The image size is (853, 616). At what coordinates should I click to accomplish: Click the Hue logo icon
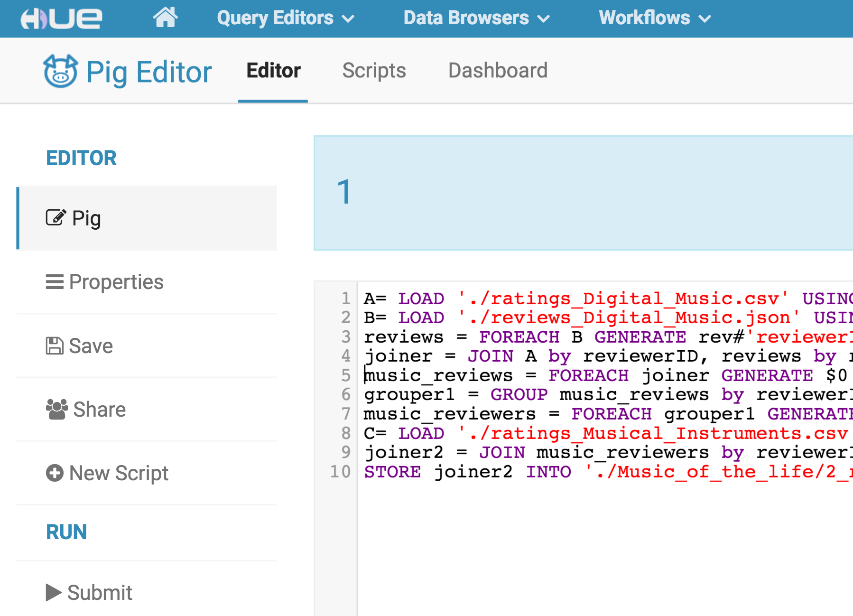(61, 19)
